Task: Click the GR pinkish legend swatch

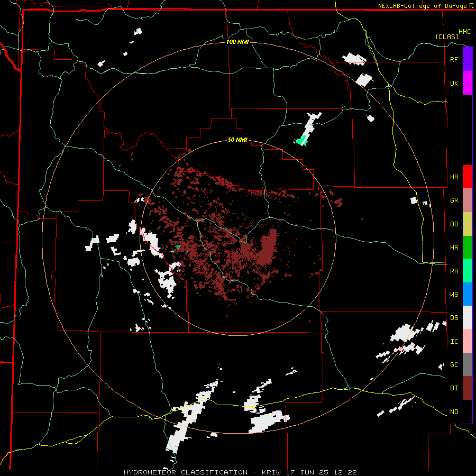Action: point(467,200)
